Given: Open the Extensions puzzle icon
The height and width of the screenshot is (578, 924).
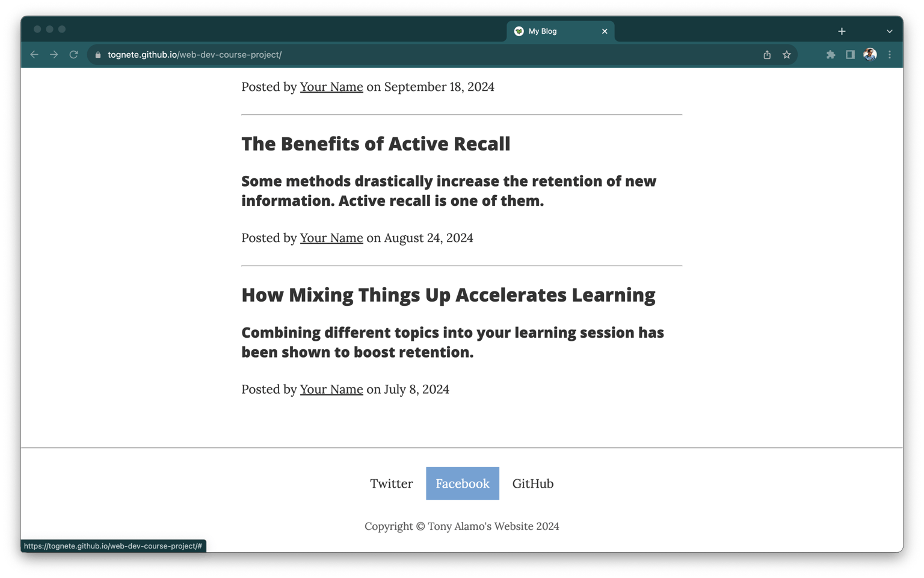Looking at the screenshot, I should 831,55.
